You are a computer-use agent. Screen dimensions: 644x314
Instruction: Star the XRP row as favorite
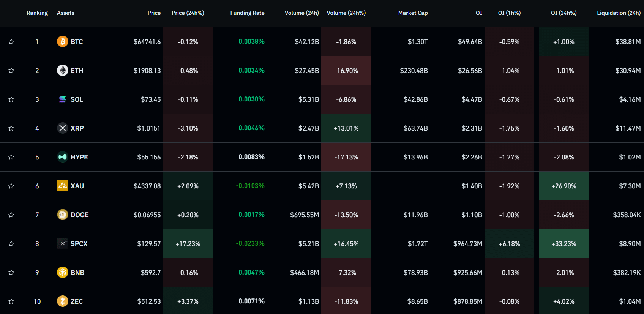pos(11,128)
